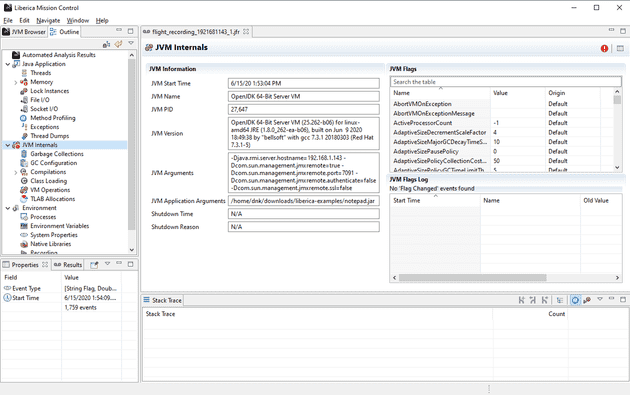This screenshot has height=395, width=630.
Task: Collapse the Environment tree node
Action: (x=8, y=208)
